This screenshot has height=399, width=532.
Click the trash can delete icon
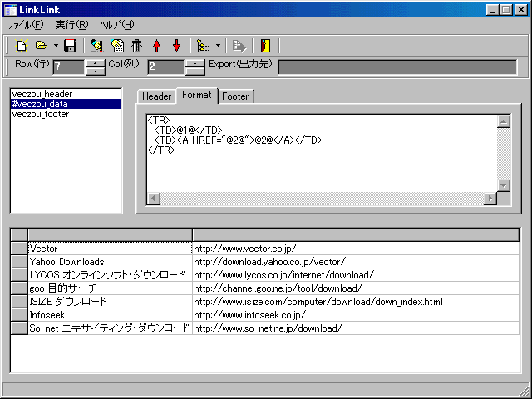136,46
